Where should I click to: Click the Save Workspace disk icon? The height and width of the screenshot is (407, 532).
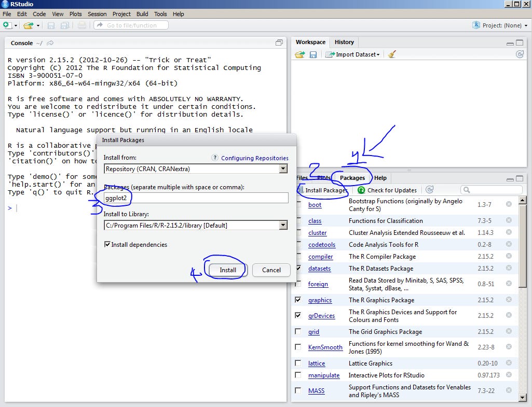tap(313, 54)
